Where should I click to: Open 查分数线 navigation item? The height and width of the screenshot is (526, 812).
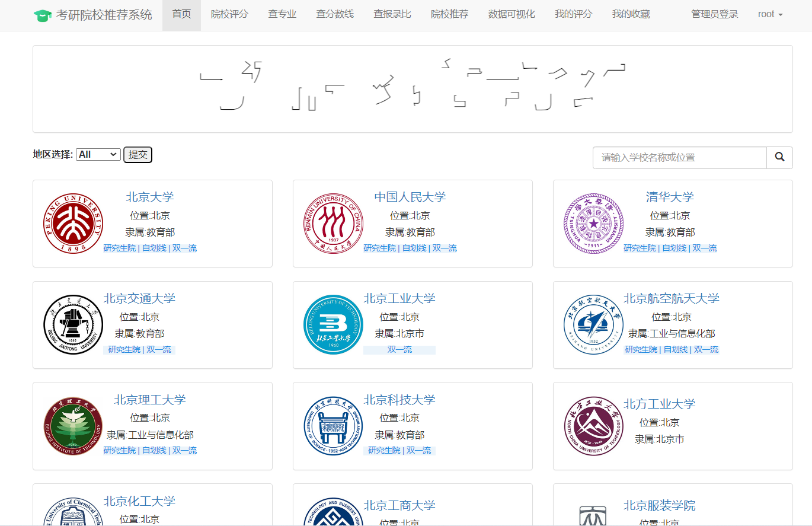335,14
